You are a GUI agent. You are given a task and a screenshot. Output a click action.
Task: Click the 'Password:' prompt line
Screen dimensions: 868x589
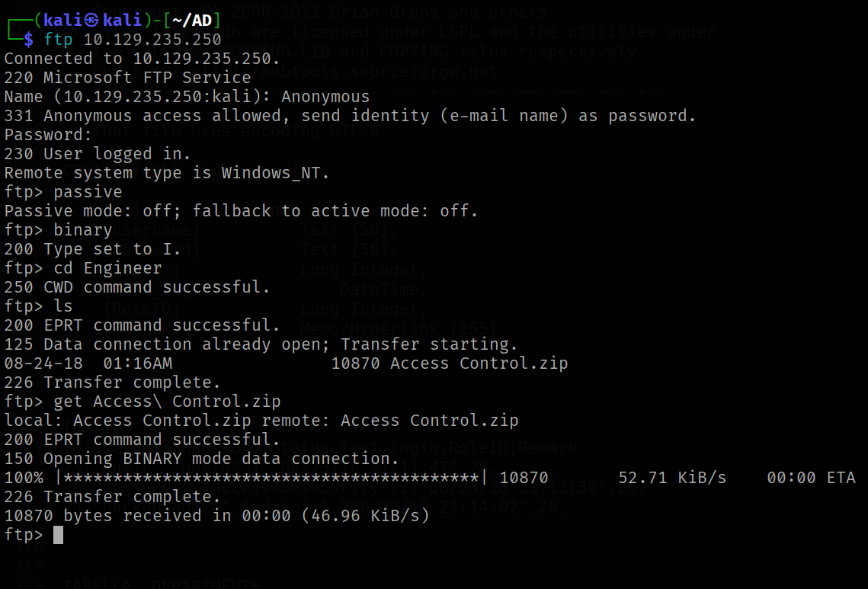click(x=48, y=135)
